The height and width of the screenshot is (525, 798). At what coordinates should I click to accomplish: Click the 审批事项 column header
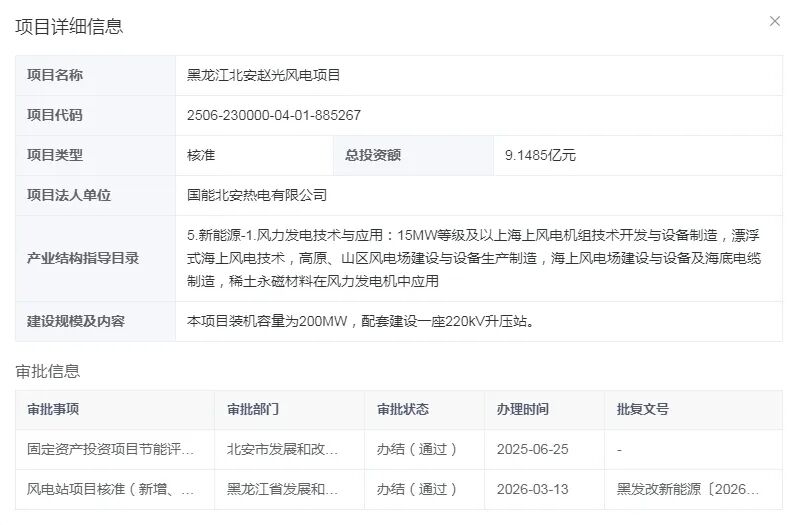pyautogui.click(x=53, y=409)
